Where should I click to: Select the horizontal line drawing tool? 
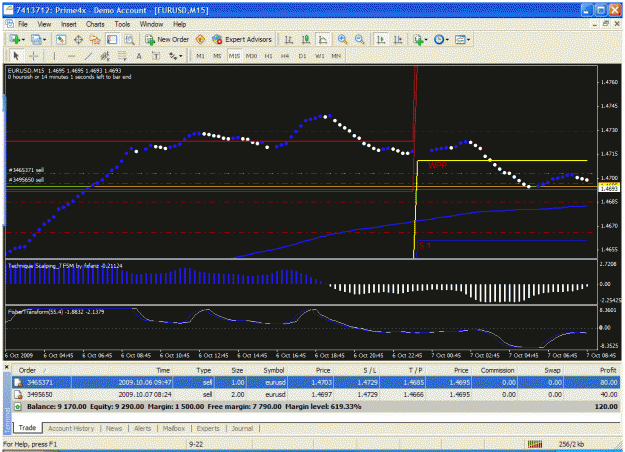(x=71, y=56)
